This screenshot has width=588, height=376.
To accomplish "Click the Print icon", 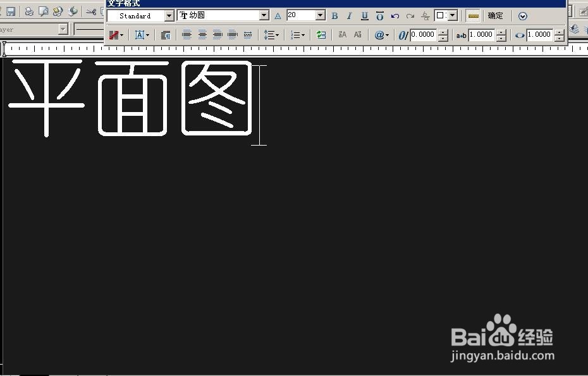I will click(28, 11).
